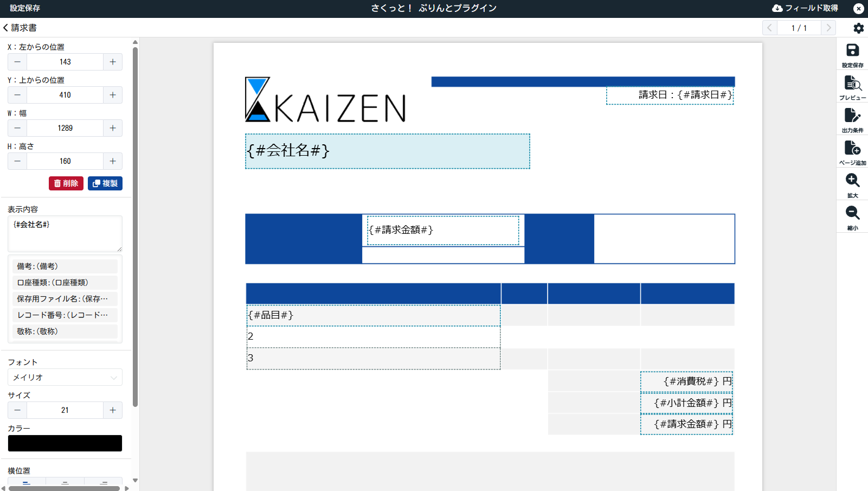
Task: Click the フィールド取得 cloud download button
Action: [x=805, y=8]
